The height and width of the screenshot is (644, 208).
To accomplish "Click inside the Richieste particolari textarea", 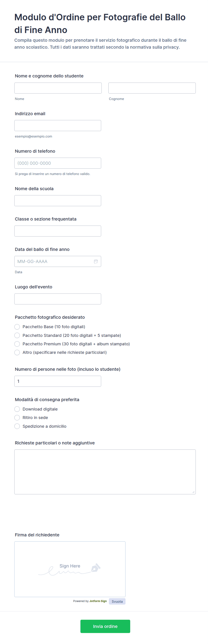I will pyautogui.click(x=105, y=472).
